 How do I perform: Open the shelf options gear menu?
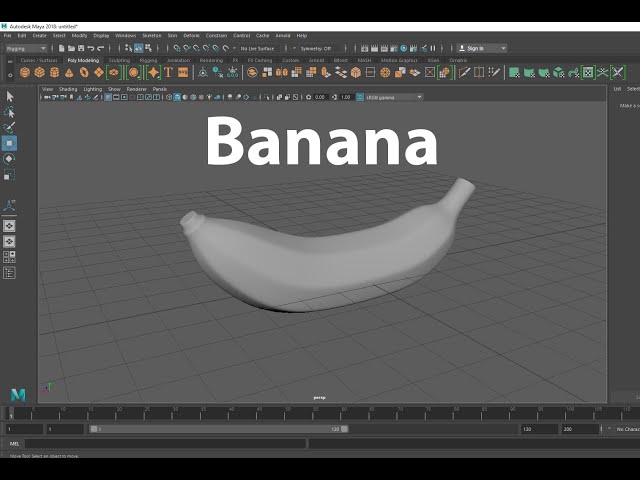(10, 75)
